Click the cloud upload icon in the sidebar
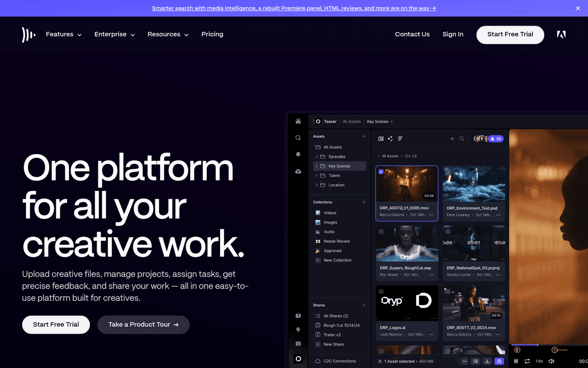The image size is (588, 368). pyautogui.click(x=298, y=171)
